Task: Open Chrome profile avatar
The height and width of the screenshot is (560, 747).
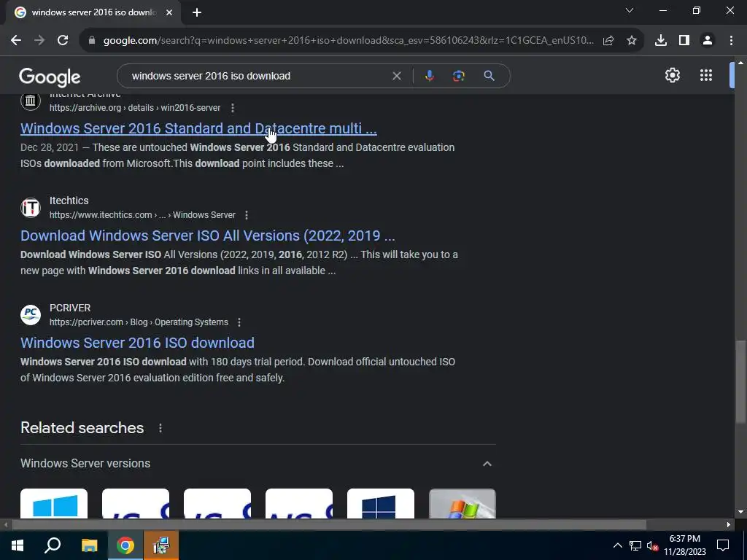Action: click(x=708, y=41)
